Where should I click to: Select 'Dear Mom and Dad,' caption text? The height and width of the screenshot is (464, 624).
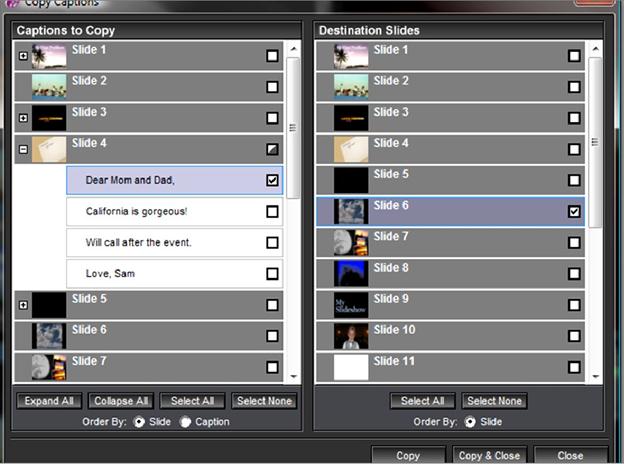[x=130, y=180]
